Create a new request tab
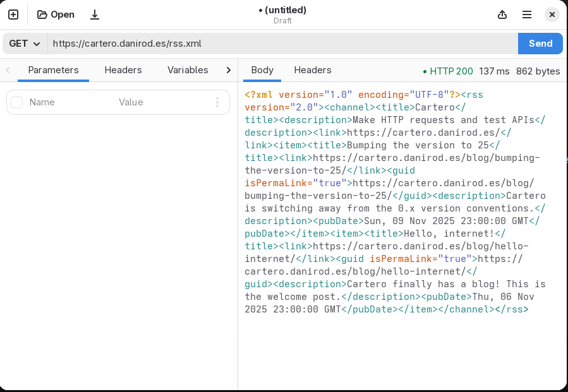Image resolution: width=568 pixels, height=392 pixels. (13, 14)
